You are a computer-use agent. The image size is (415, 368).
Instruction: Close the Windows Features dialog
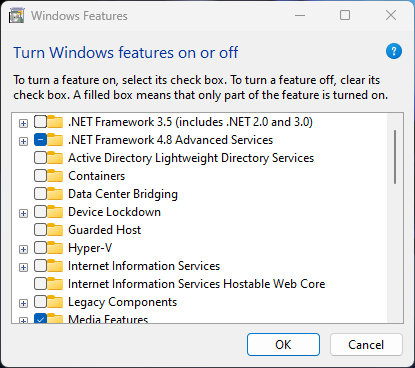pos(391,15)
